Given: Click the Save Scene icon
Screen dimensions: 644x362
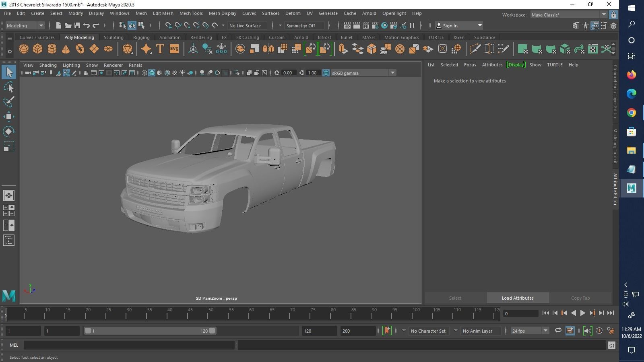Looking at the screenshot, I should point(77,25).
